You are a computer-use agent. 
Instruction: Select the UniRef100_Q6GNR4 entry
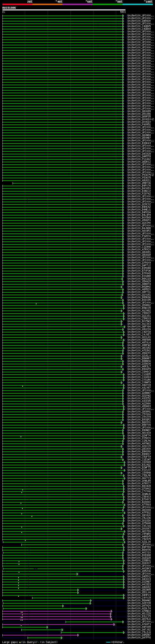pyautogui.click(x=139, y=135)
